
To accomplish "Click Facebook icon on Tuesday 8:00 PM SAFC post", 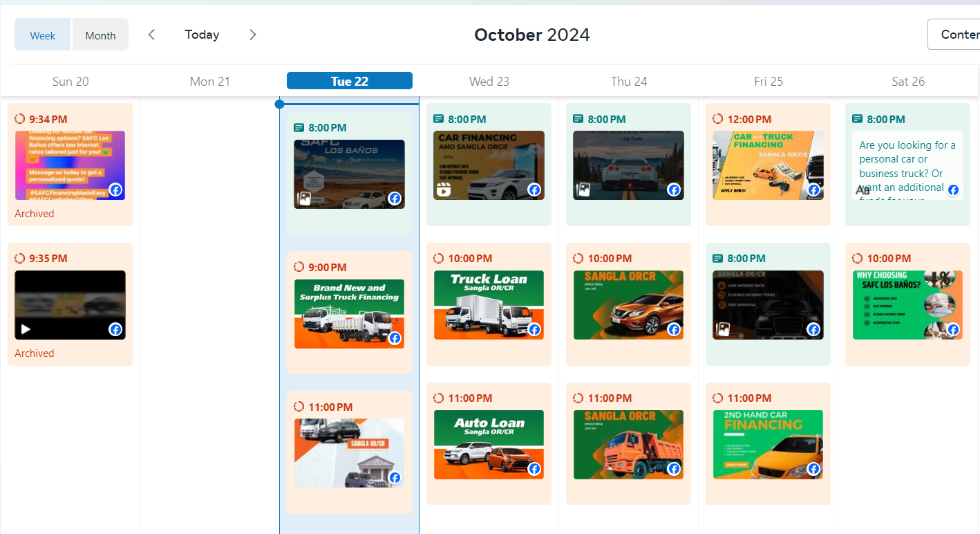I will click(395, 199).
